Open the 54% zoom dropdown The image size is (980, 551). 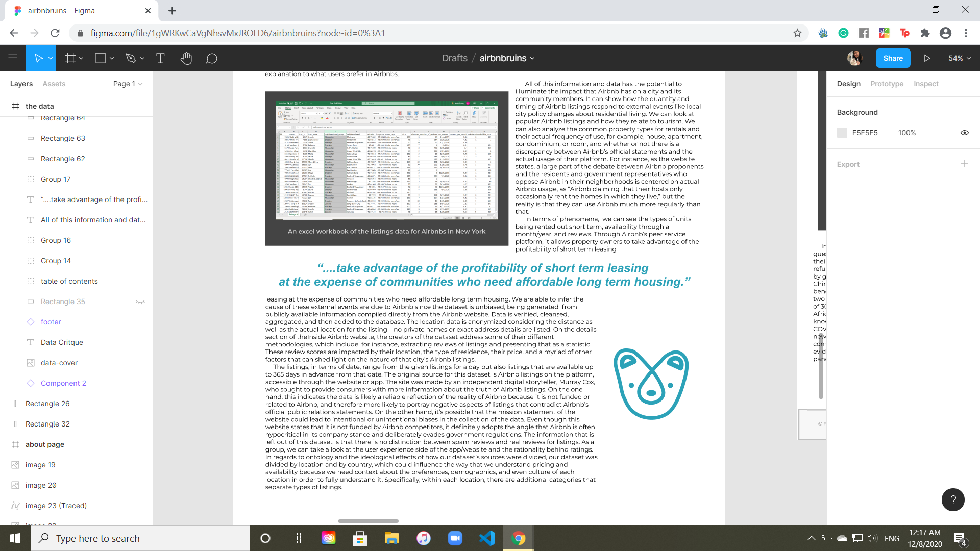tap(960, 58)
